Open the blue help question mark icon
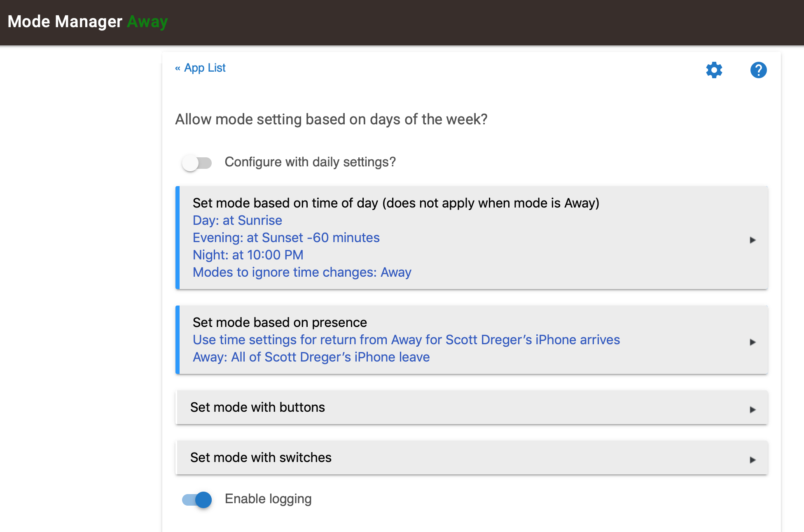 click(758, 70)
